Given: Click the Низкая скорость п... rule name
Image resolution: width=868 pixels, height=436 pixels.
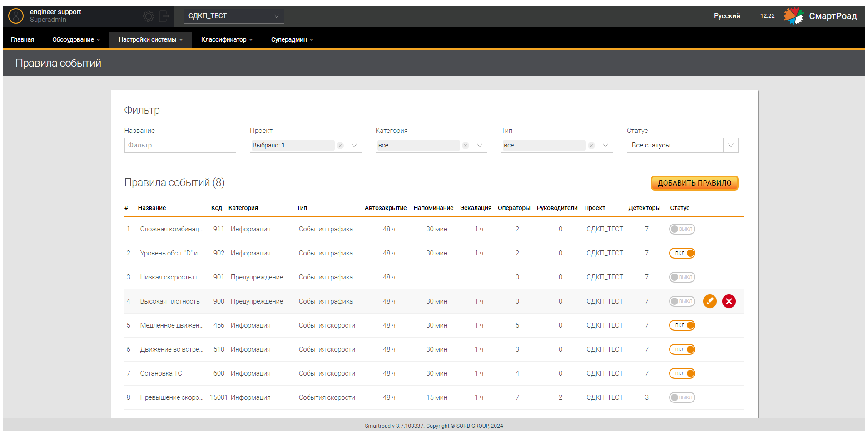Looking at the screenshot, I should click(x=170, y=277).
